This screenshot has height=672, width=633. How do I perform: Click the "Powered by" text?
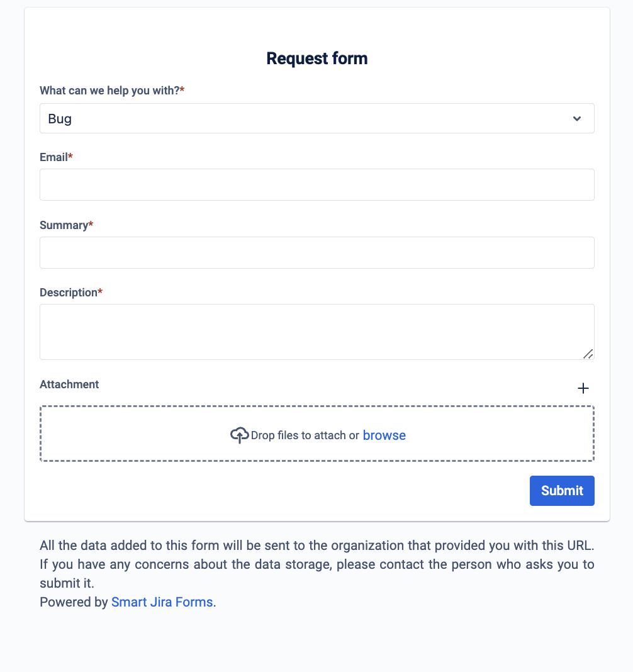[74, 602]
